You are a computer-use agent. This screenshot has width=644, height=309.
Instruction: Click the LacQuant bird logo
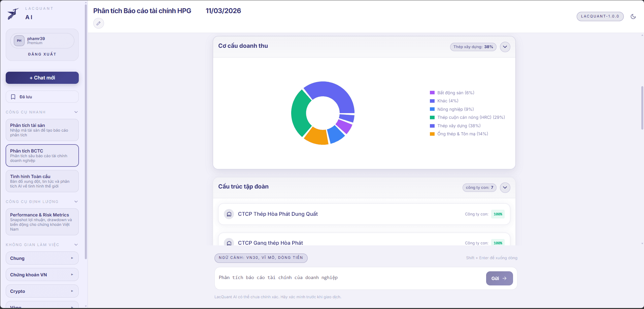(x=13, y=13)
